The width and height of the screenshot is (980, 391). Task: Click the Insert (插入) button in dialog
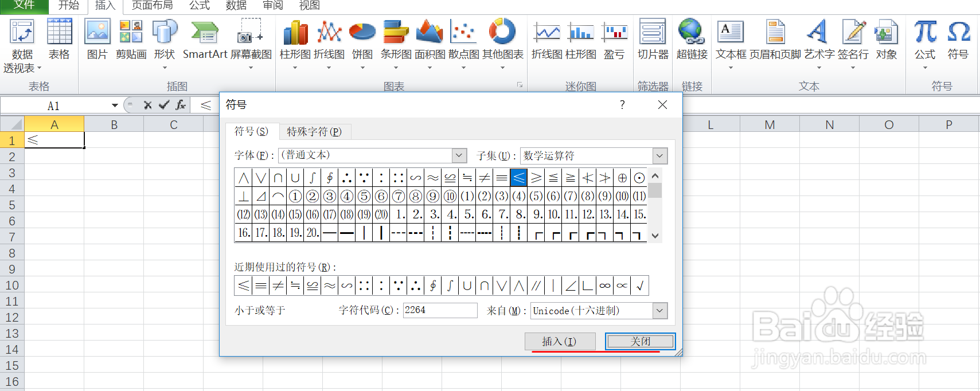[x=559, y=341]
